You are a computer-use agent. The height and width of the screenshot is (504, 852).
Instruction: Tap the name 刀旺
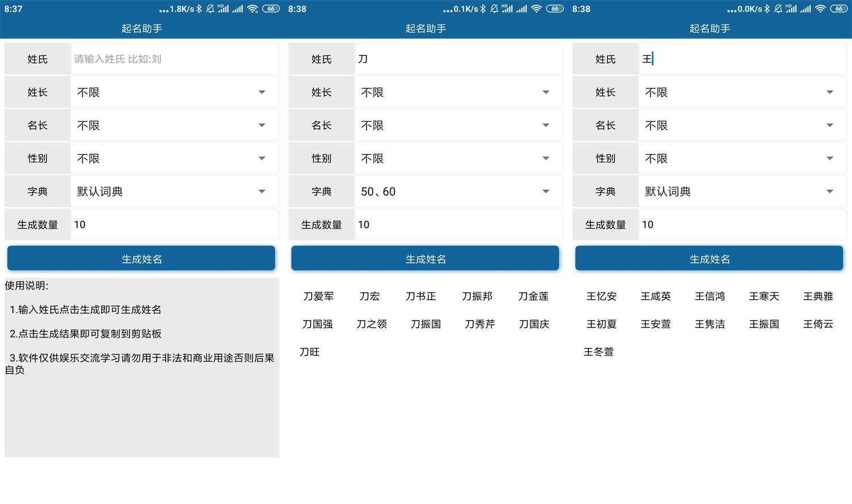click(x=310, y=352)
